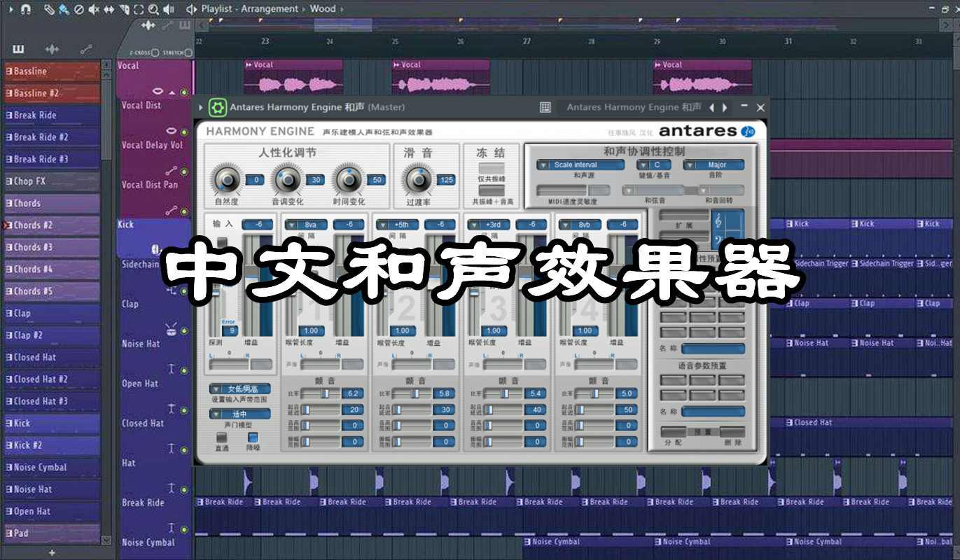960x560 pixels.
Task: Mute the Vocal track green light
Action: (x=184, y=92)
